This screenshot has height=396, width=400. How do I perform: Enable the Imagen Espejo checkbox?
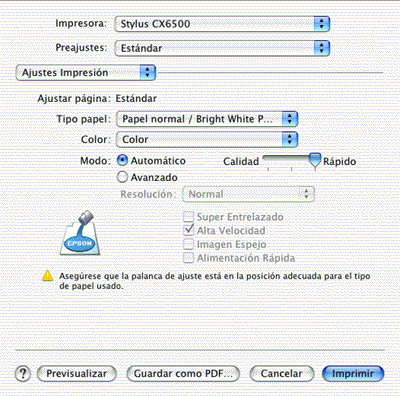189,244
